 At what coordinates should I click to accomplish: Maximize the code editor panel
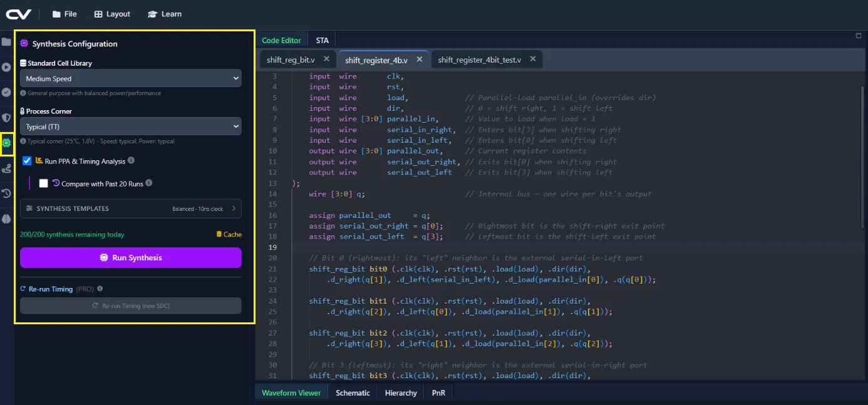point(859,36)
